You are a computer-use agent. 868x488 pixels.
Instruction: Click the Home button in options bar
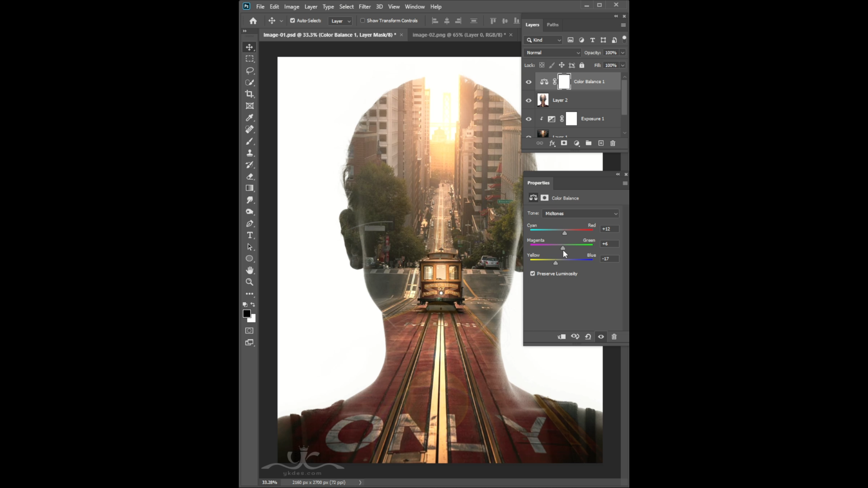click(x=253, y=21)
